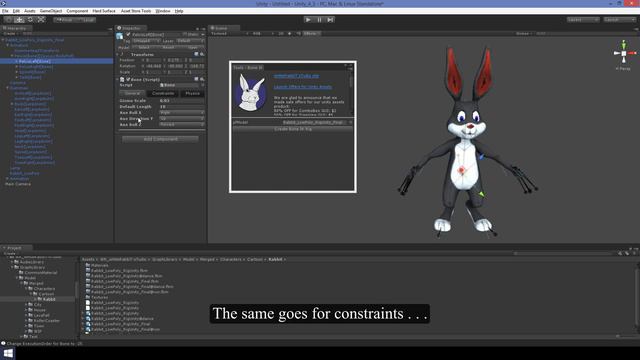Open the Edit menu
Screen dimensions: 640x360
coord(16,11)
